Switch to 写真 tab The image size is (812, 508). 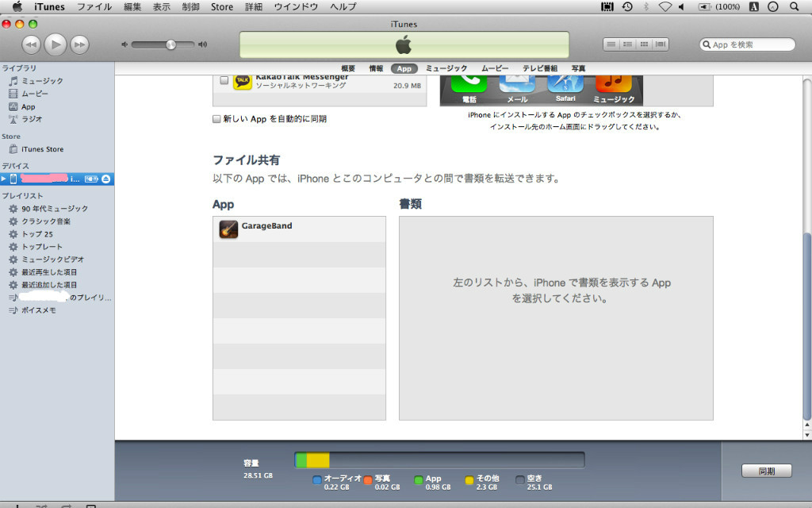[x=578, y=68]
